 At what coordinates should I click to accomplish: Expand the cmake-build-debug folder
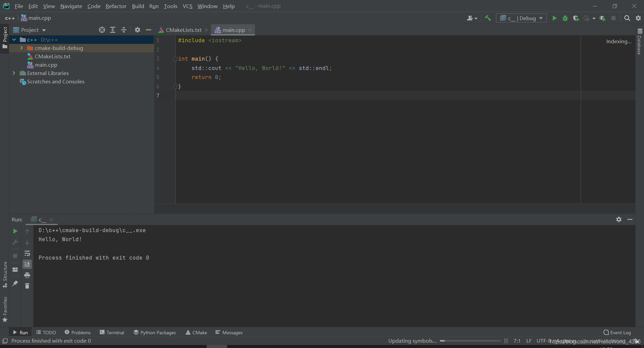click(21, 48)
